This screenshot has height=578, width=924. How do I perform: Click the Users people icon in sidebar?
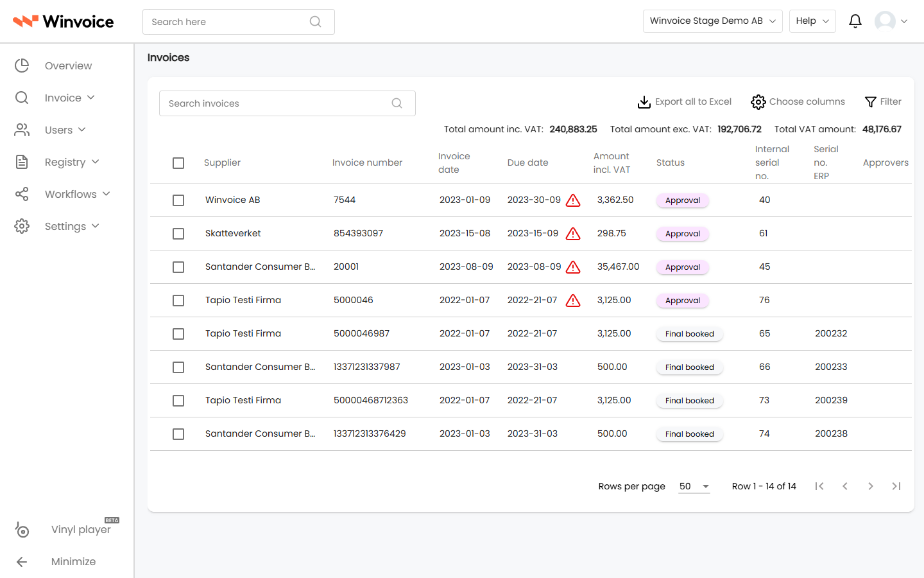coord(22,130)
